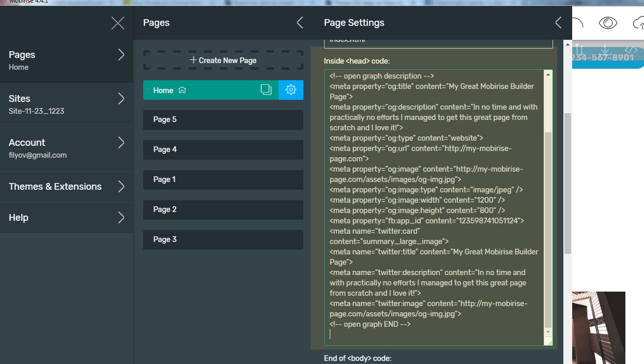The height and width of the screenshot is (364, 644).
Task: Click the Site-11-23_1223 site name
Action: 37,111
